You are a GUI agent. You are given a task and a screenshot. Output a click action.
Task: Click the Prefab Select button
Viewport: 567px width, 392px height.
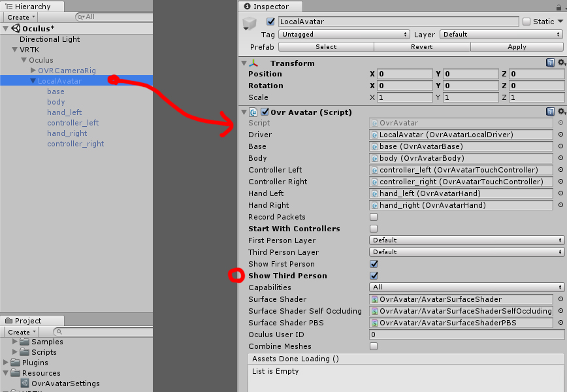pyautogui.click(x=326, y=46)
